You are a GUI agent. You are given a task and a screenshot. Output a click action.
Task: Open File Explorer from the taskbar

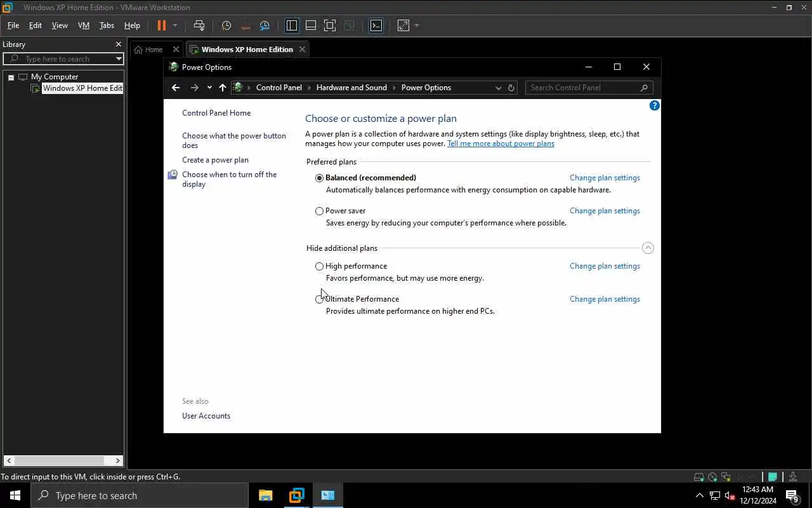266,495
